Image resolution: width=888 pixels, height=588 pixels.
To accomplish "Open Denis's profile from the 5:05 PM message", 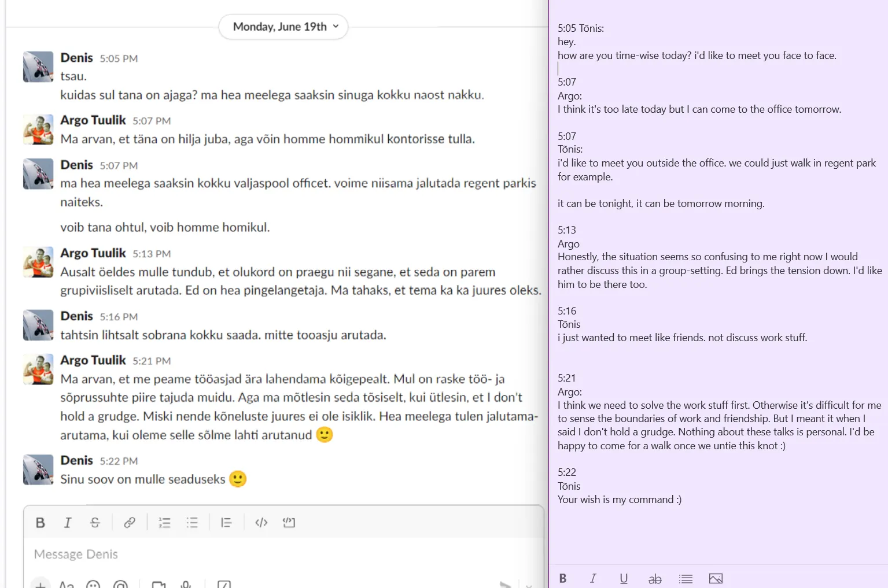I will 76,58.
